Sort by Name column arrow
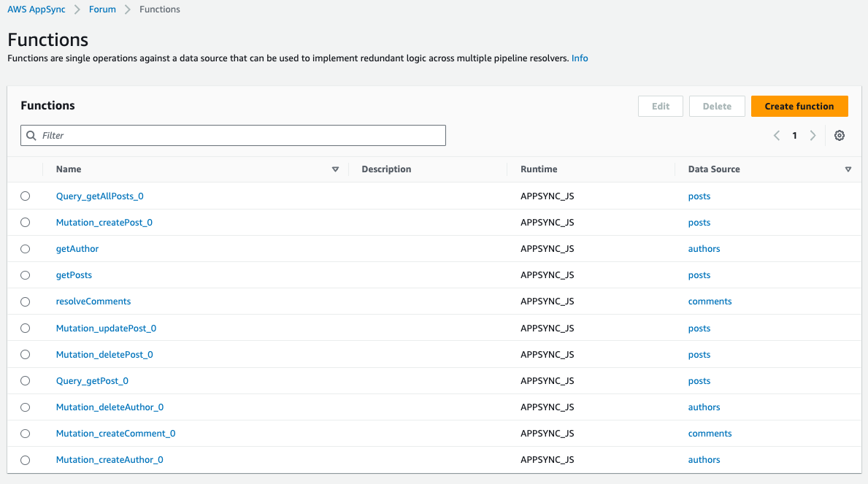The image size is (868, 484). tap(335, 169)
